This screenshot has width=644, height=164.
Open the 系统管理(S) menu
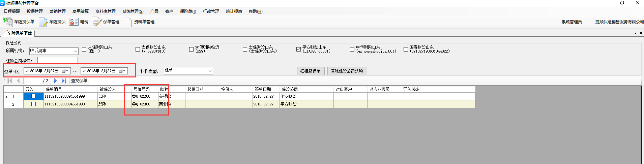(x=133, y=11)
